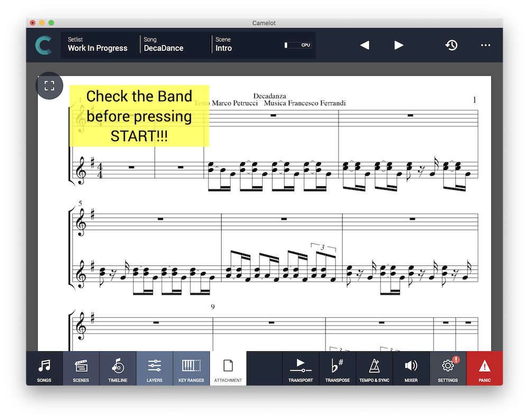529x420 pixels.
Task: Click the 'Musica Francesco Ferrandi' credit
Action: (x=305, y=103)
